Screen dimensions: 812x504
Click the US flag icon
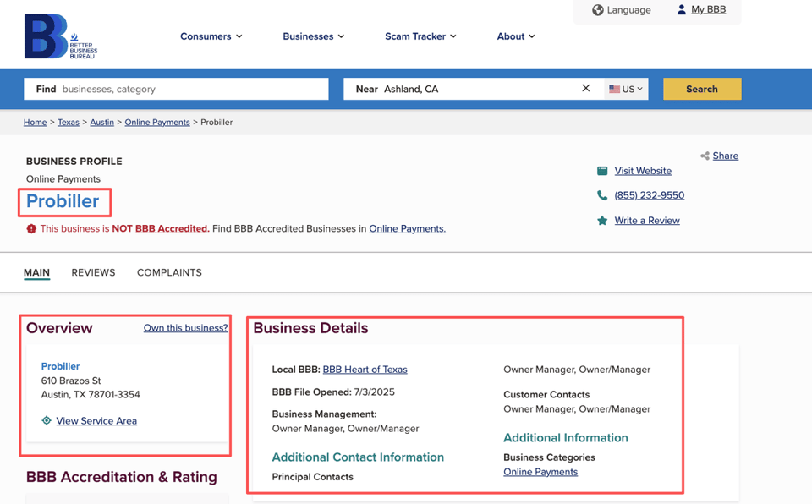(614, 89)
